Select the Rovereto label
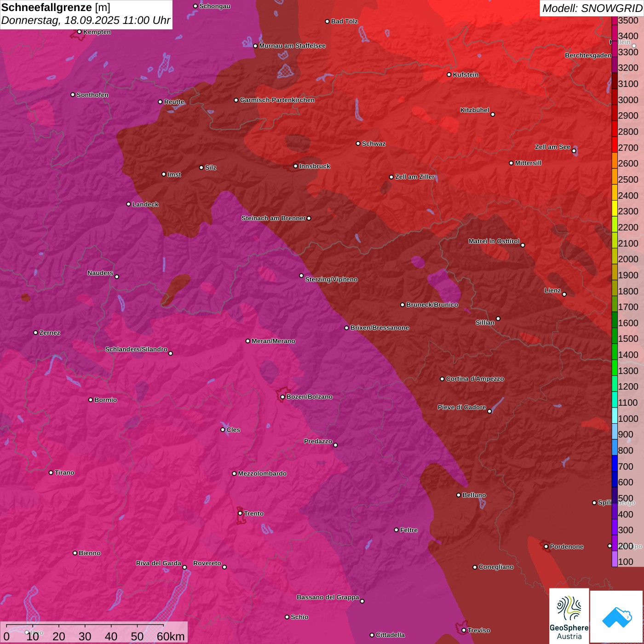 pos(207,563)
